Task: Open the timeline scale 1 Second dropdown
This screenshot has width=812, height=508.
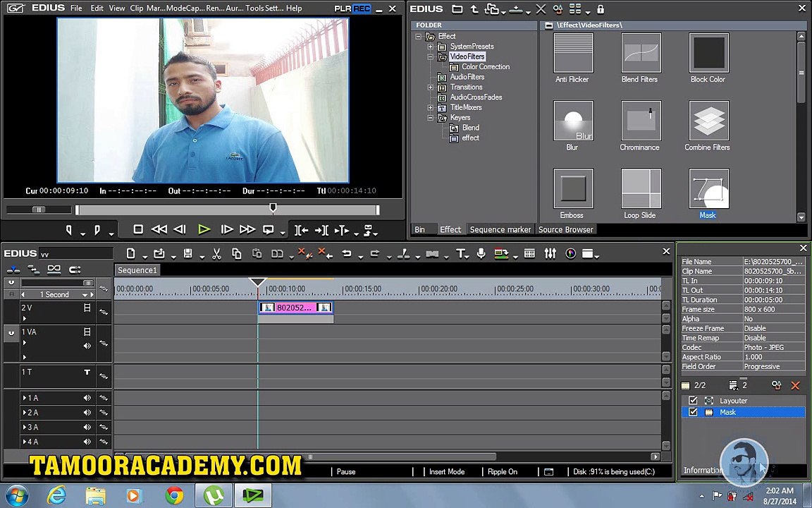Action: (x=85, y=294)
